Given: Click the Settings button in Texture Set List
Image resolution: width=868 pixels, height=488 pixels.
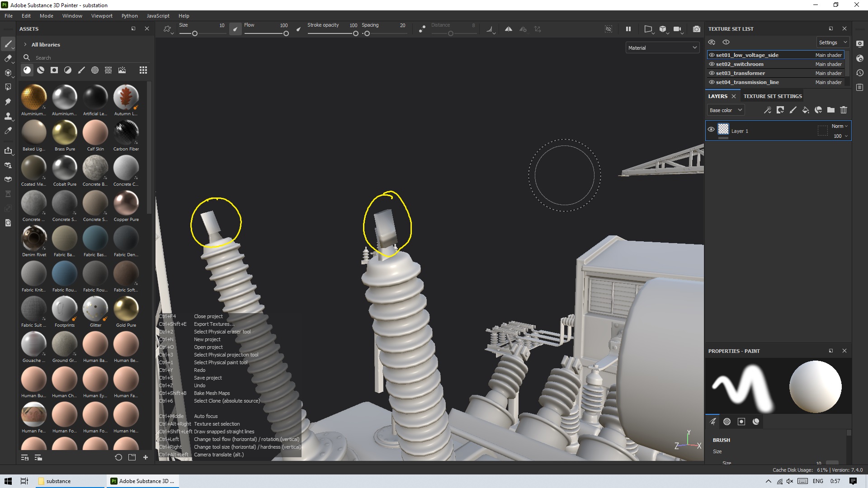Looking at the screenshot, I should (x=832, y=42).
